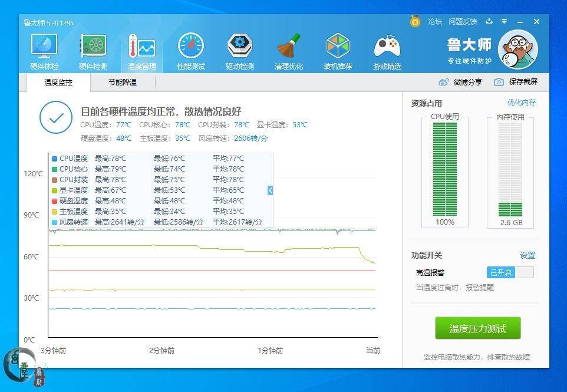The height and width of the screenshot is (392, 567).
Task: Click the skin/upload icon beside 问题反馈
Action: pos(489,21)
